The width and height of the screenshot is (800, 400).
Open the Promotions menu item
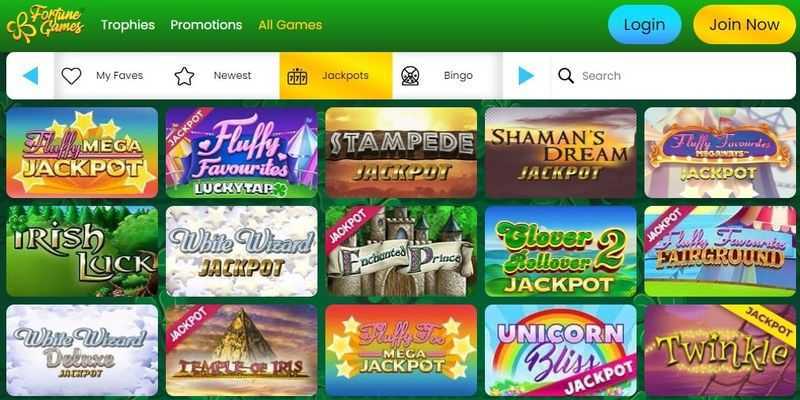pos(206,25)
